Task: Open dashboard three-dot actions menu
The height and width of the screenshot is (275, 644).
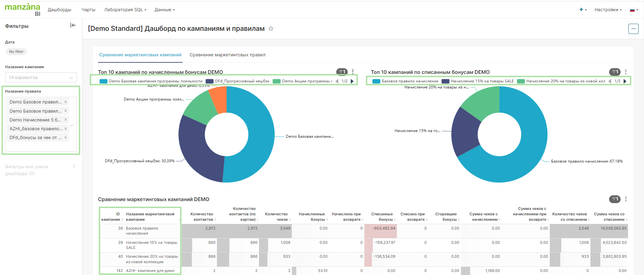Action: [x=633, y=29]
